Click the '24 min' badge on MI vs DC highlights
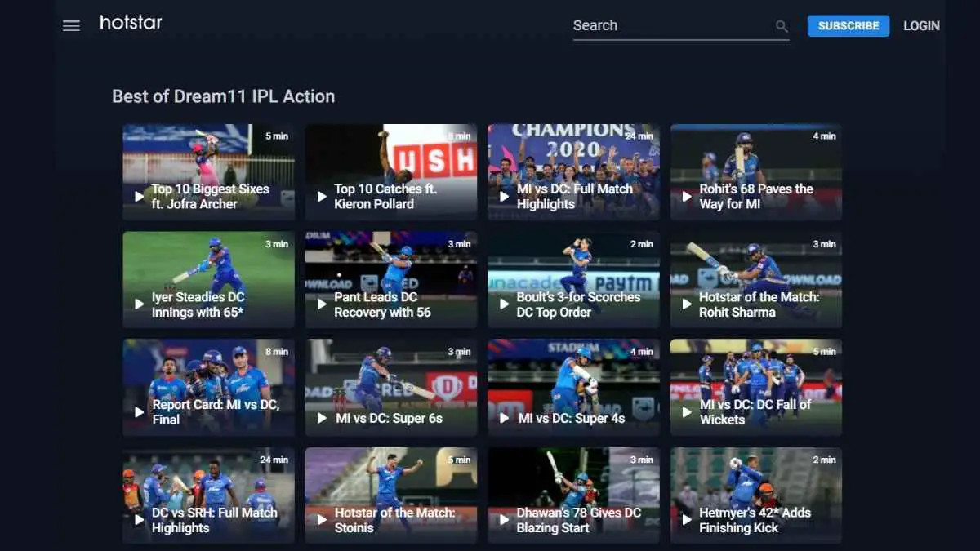Image resolution: width=980 pixels, height=551 pixels. pos(639,136)
